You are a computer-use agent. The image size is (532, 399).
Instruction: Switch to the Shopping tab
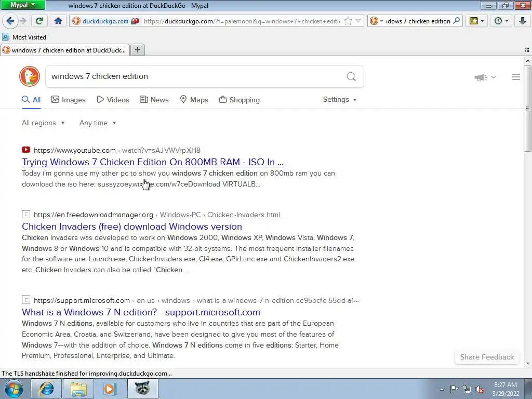(x=239, y=100)
